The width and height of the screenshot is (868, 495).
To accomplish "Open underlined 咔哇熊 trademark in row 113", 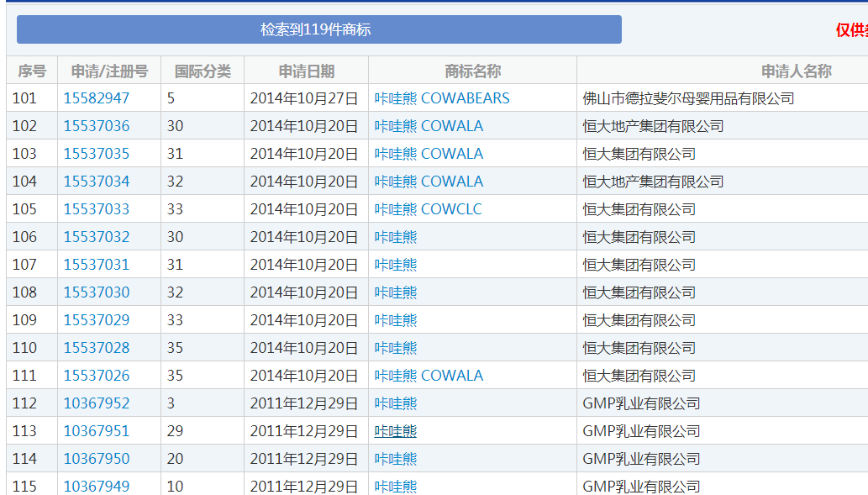I will coord(395,430).
